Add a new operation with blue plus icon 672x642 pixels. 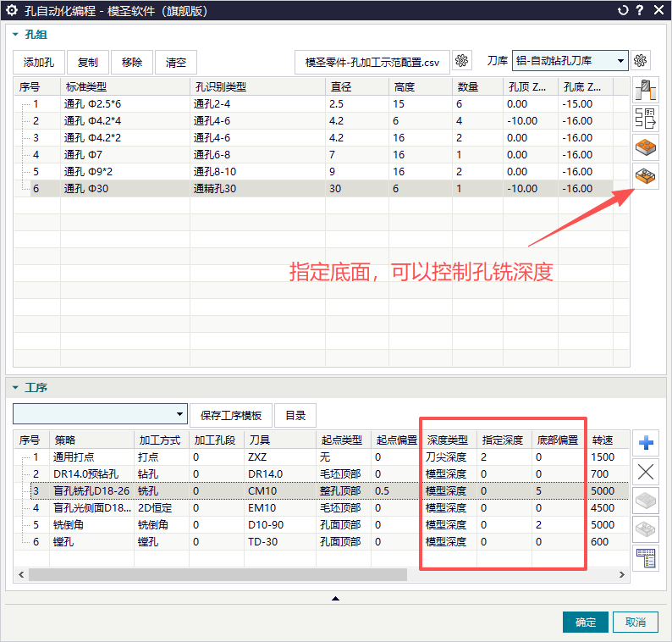click(x=646, y=443)
